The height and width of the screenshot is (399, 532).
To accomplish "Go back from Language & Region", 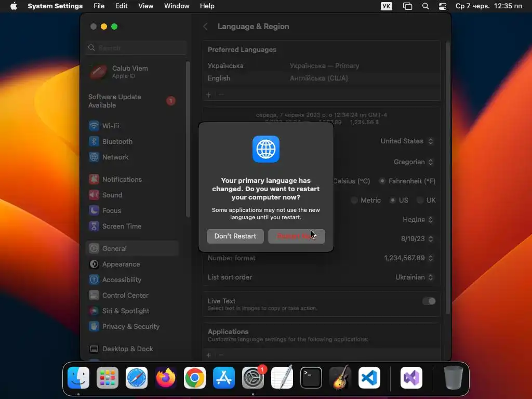I will [206, 26].
